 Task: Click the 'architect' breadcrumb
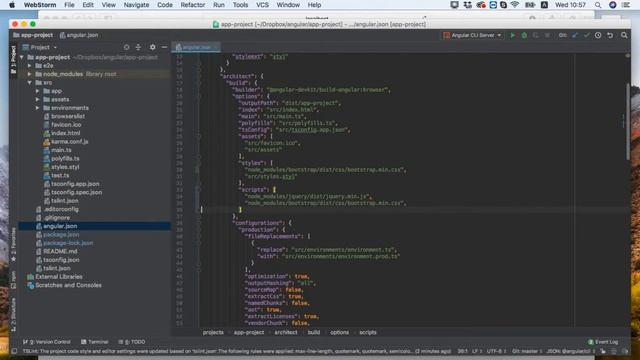(286, 333)
